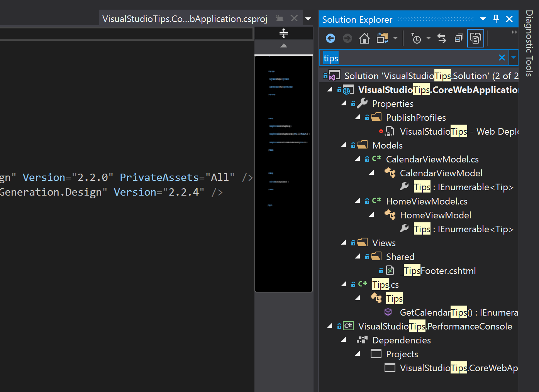The image size is (539, 392).
Task: Open Solution Explorer window position dropdown
Action: 483,19
